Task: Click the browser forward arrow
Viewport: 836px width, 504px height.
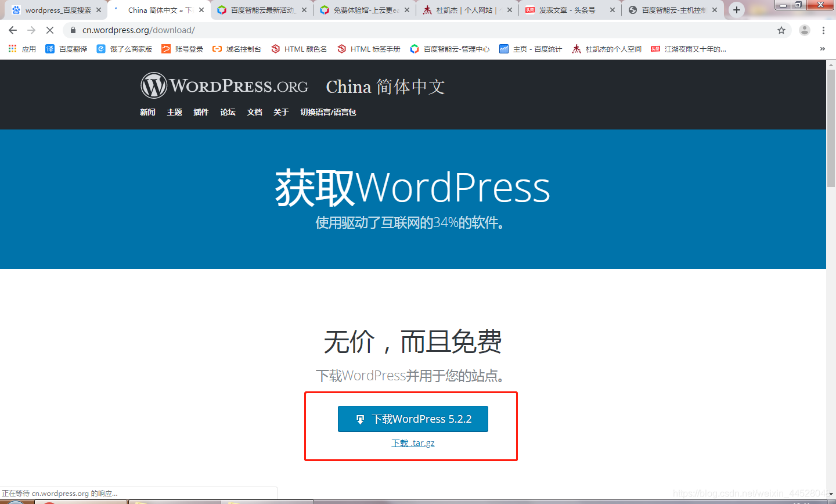Action: click(x=31, y=30)
